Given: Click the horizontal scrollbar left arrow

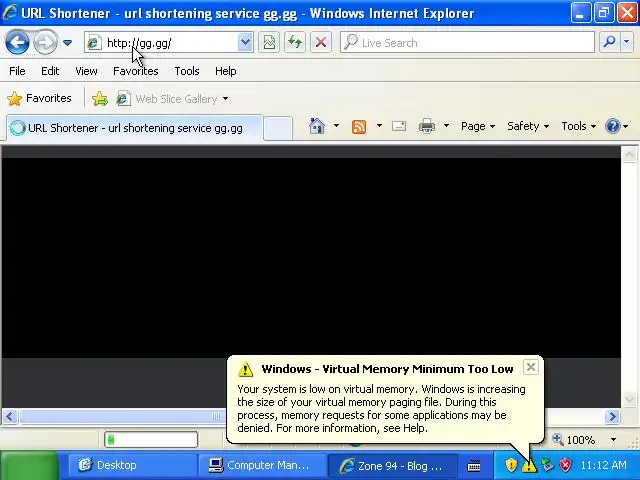Looking at the screenshot, I should [x=10, y=416].
